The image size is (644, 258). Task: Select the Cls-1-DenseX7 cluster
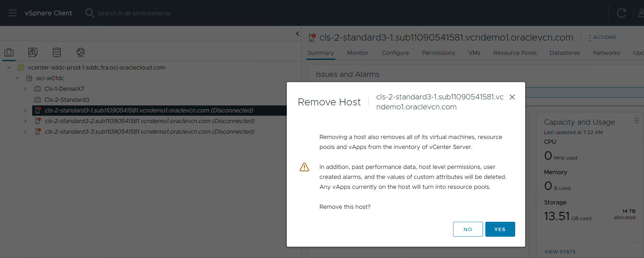tap(64, 89)
